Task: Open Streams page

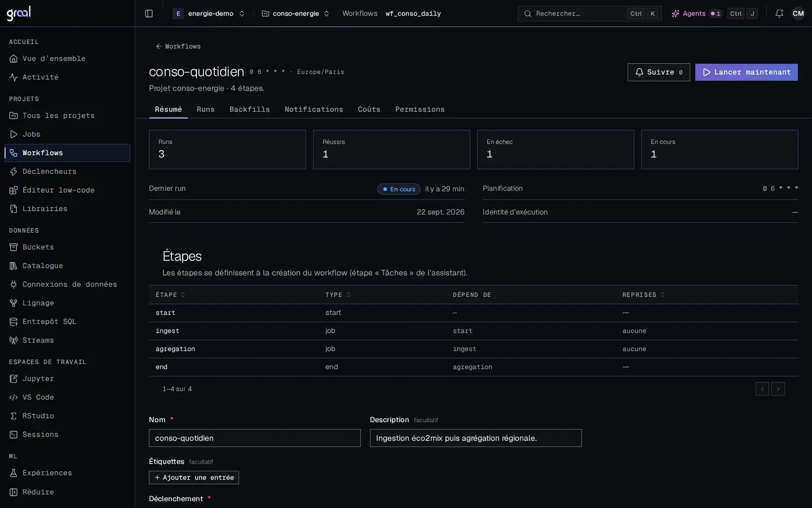Action: 67,340
